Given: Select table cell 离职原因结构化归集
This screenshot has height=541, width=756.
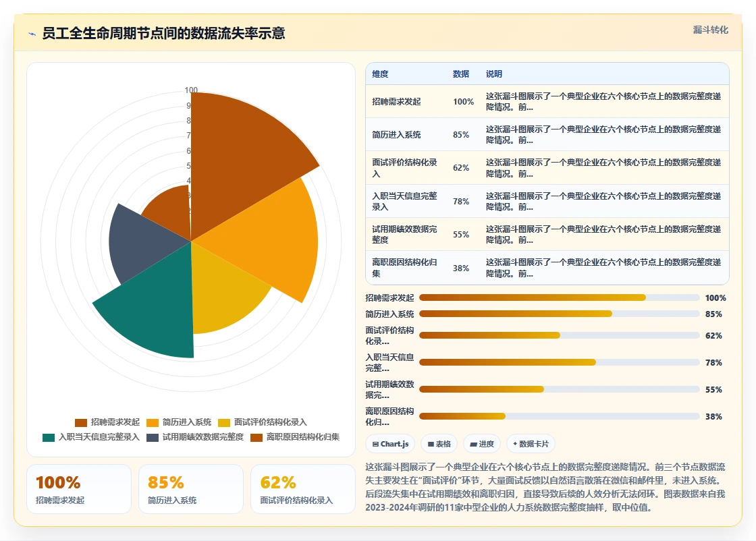Looking at the screenshot, I should [x=405, y=268].
